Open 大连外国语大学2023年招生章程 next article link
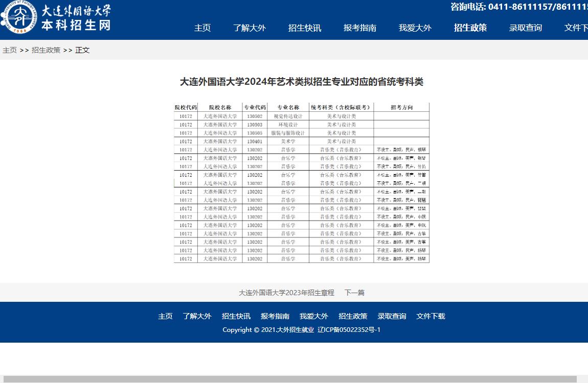The height and width of the screenshot is (383, 588). (286, 293)
